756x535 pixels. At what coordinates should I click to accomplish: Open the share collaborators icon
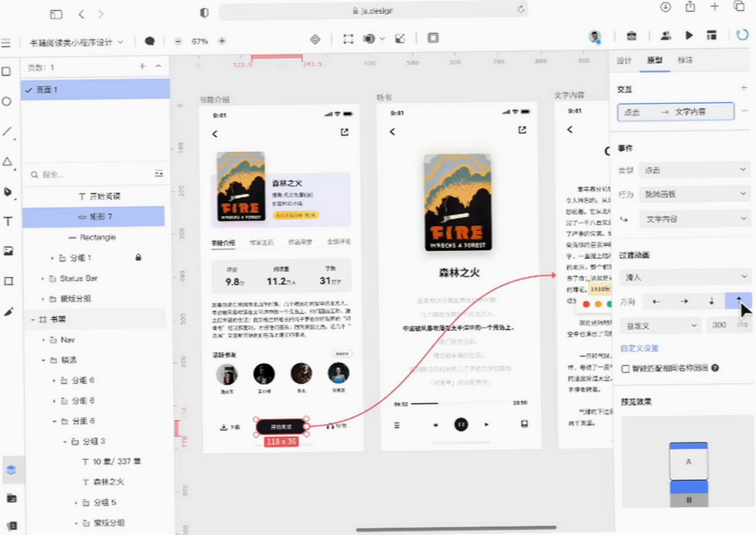click(x=666, y=36)
